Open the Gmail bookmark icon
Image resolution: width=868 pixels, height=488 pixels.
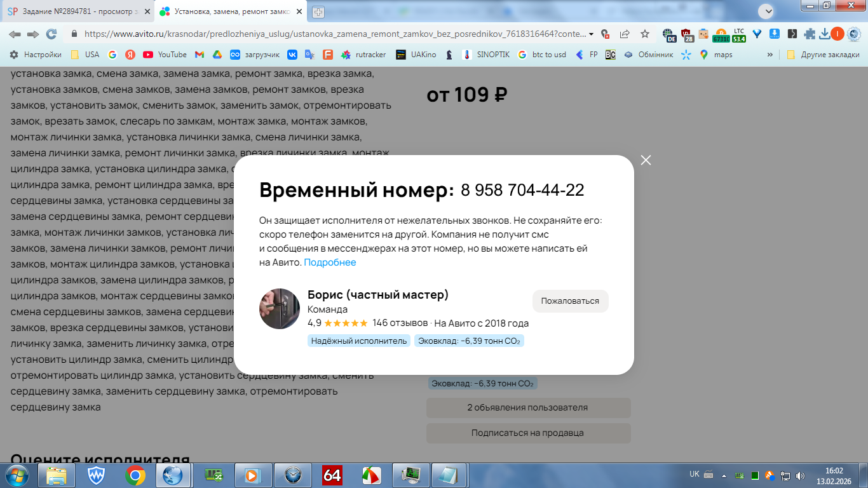coord(200,55)
